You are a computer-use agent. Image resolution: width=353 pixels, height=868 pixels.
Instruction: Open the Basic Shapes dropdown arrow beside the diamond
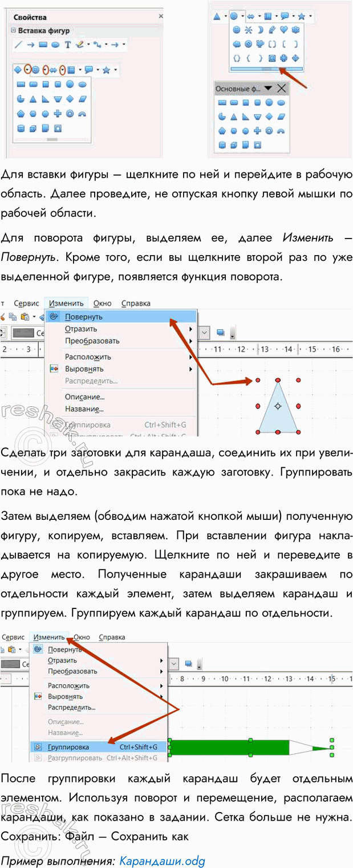point(27,70)
